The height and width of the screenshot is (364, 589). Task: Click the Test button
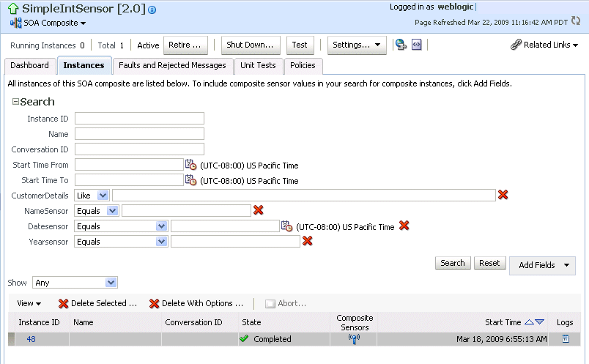[x=300, y=45]
